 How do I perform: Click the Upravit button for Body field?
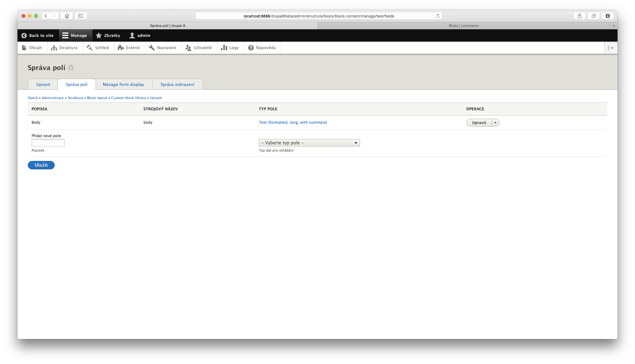[478, 122]
